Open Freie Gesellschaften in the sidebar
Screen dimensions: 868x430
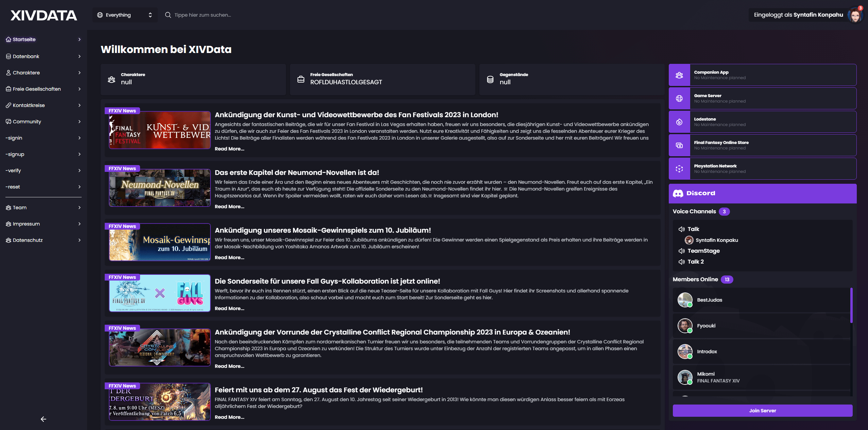tap(37, 89)
